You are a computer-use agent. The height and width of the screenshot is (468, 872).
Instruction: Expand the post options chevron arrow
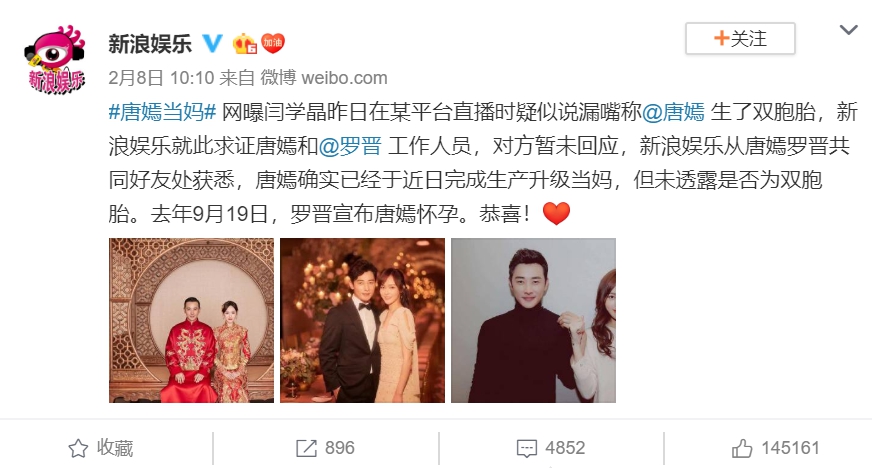pos(848,30)
